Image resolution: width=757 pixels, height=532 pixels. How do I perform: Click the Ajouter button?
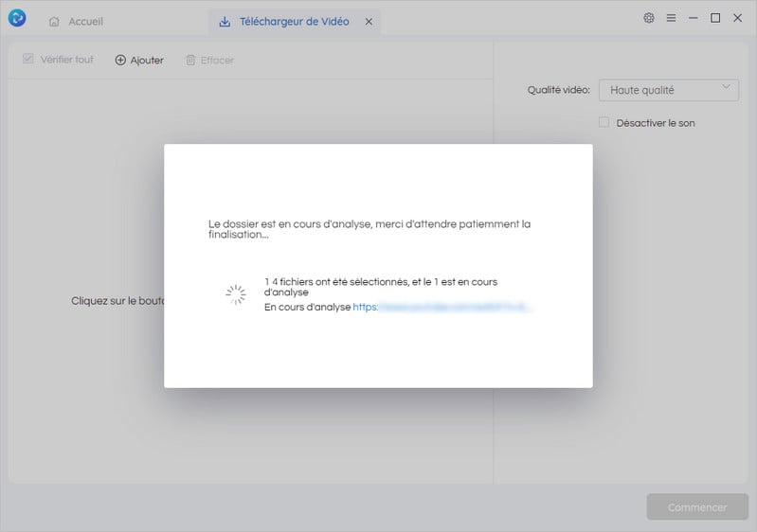(x=139, y=61)
